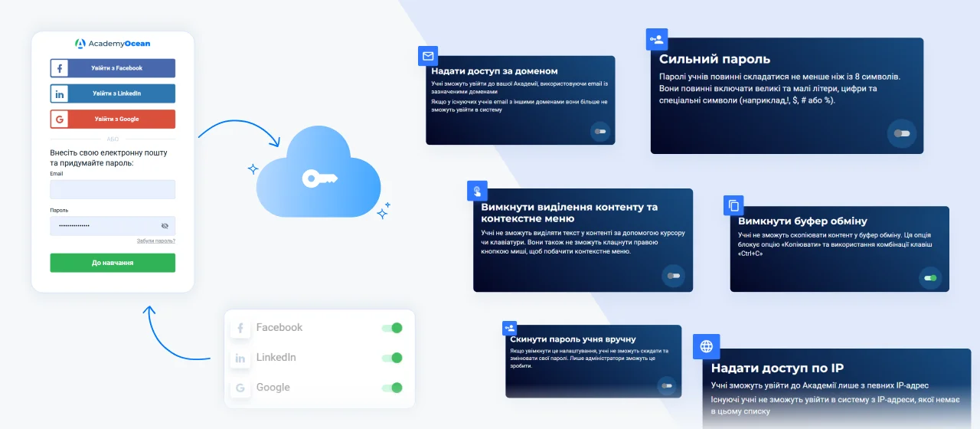
Task: Click the envelope icon on domain access card
Action: 428,56
